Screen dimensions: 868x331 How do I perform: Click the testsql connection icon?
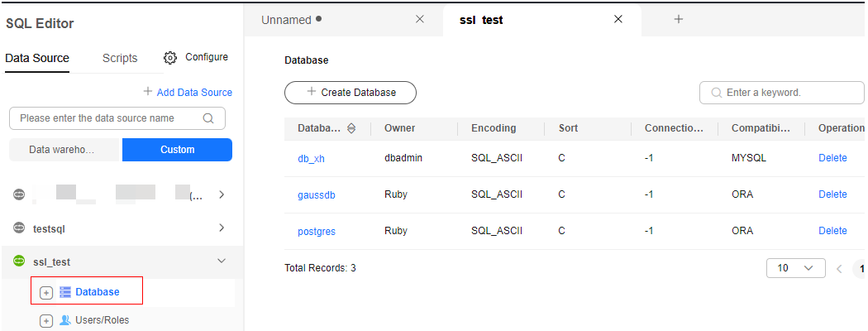(x=19, y=228)
